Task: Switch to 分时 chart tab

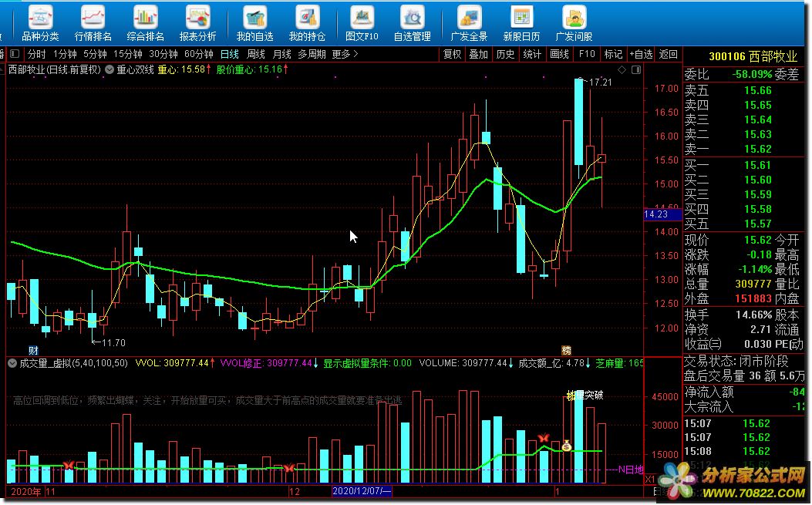Action: pos(36,54)
